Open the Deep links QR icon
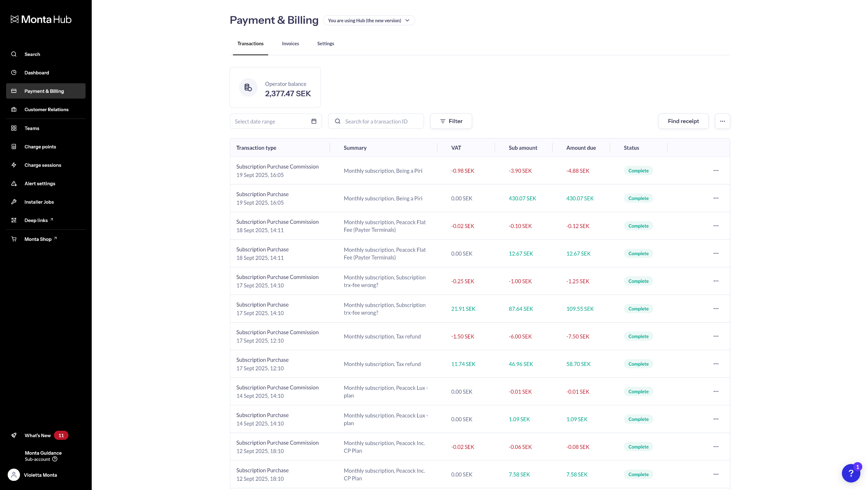The height and width of the screenshot is (490, 868). coord(14,220)
